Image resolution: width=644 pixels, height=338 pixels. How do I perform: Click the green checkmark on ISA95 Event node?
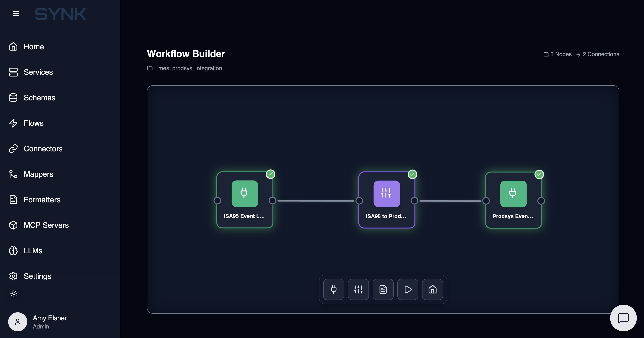tap(271, 174)
